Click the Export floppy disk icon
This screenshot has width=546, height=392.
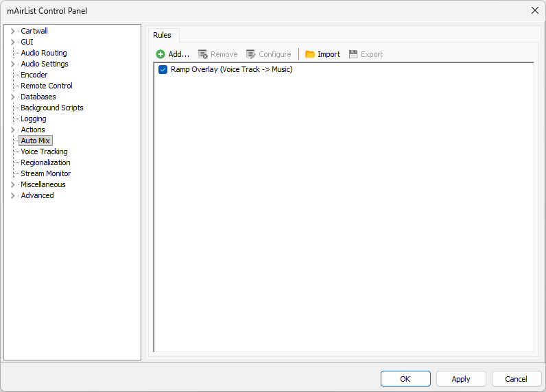[353, 54]
